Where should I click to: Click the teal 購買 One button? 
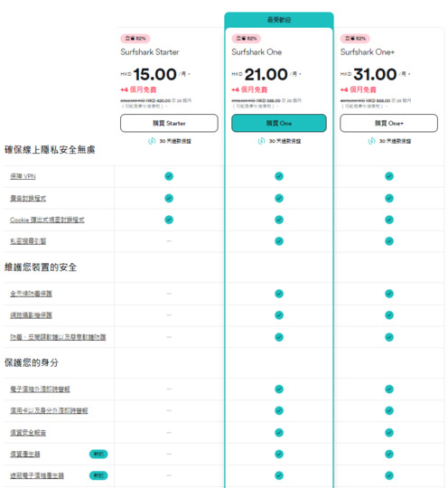click(x=279, y=123)
